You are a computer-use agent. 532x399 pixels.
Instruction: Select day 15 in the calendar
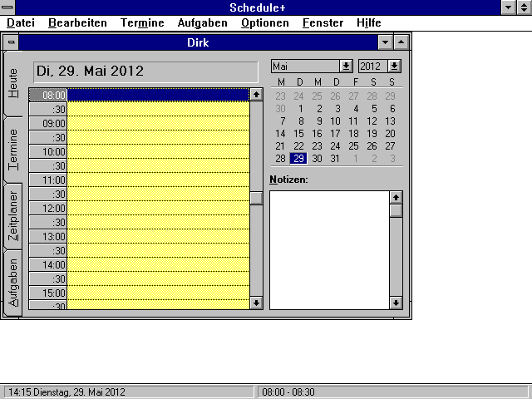pos(298,133)
